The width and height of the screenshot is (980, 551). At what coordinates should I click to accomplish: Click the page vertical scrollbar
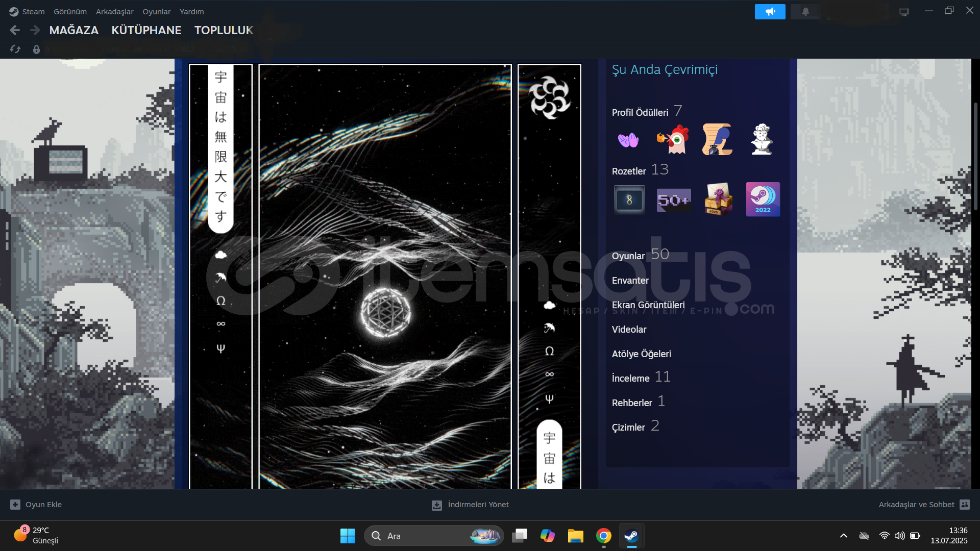pos(975,157)
